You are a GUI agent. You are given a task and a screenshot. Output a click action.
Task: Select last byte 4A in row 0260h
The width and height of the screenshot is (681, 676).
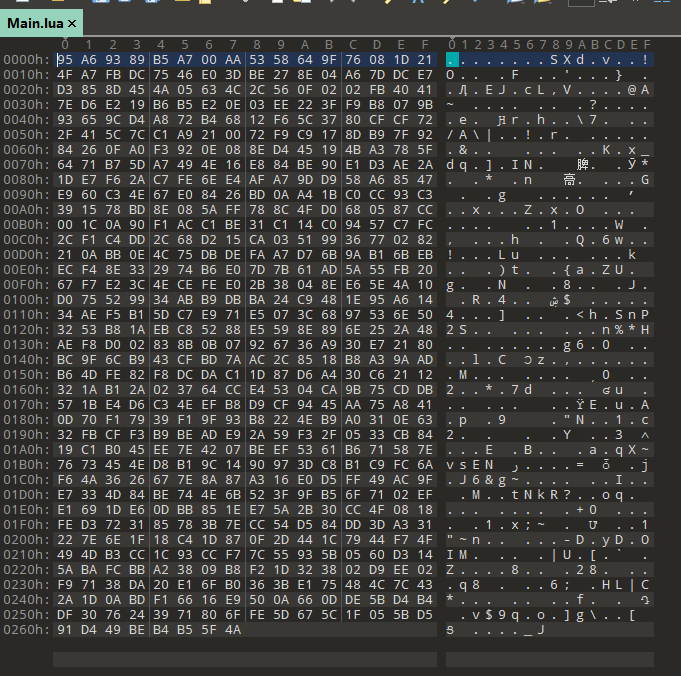click(233, 630)
